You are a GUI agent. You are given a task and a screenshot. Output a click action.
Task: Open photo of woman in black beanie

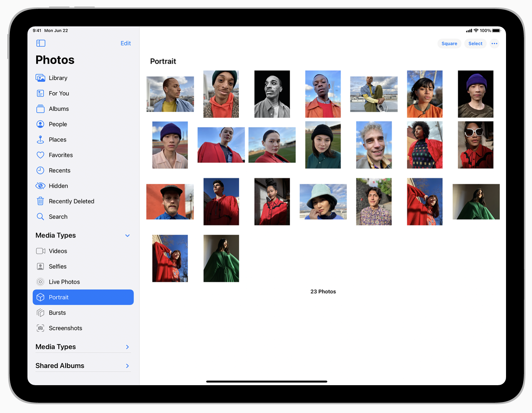323,145
